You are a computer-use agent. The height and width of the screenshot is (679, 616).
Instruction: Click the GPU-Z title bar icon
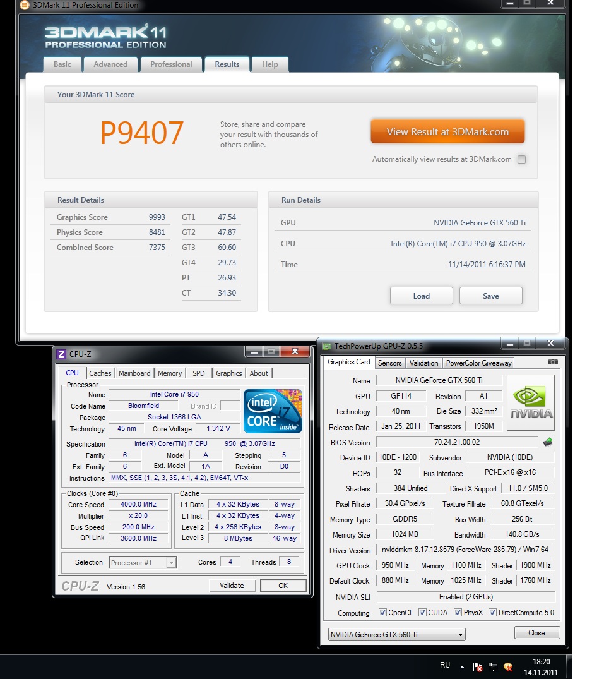pos(326,346)
